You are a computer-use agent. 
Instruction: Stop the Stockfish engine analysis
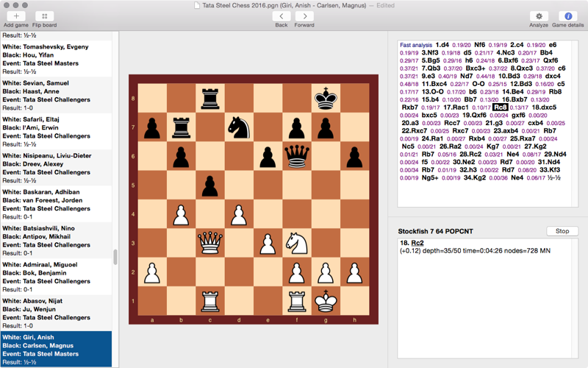[562, 231]
